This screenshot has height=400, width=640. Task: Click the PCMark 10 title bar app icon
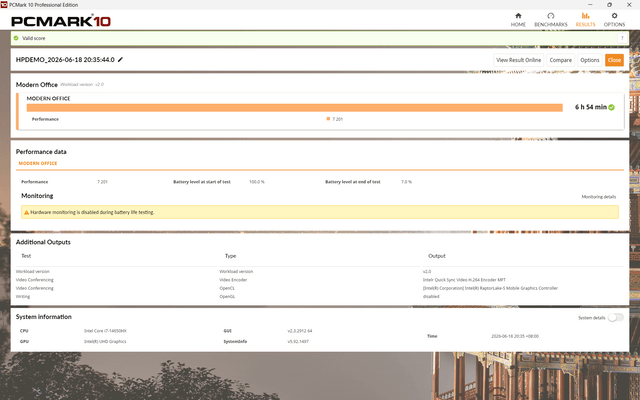pyautogui.click(x=4, y=4)
